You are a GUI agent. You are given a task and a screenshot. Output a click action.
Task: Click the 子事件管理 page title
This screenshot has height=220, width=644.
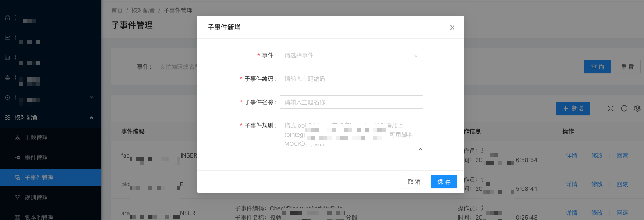click(x=132, y=25)
